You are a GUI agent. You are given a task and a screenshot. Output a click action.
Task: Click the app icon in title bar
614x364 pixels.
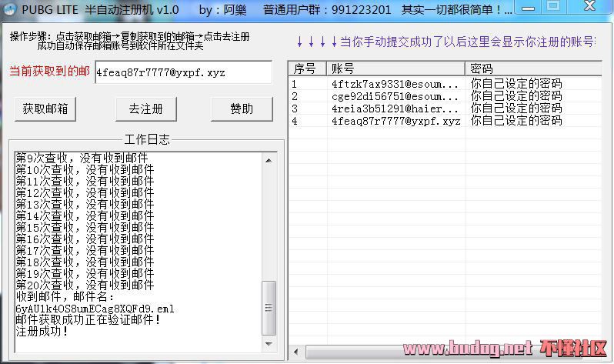[x=9, y=9]
